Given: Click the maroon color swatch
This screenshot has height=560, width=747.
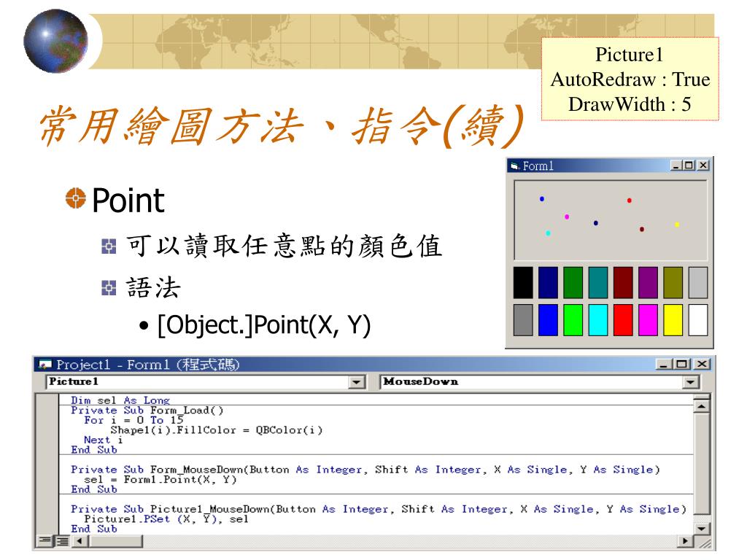Looking at the screenshot, I should 623,283.
